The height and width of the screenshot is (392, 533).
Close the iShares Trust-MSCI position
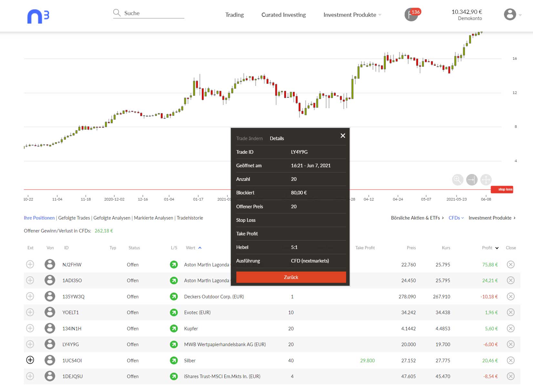click(510, 376)
